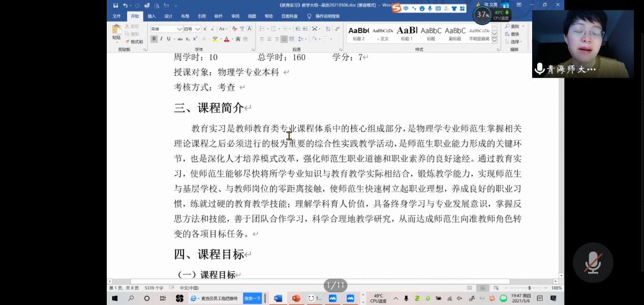Image resolution: width=644 pixels, height=305 pixels.
Task: Open the 审阅 (Review) ribbon tab
Action: [235, 16]
